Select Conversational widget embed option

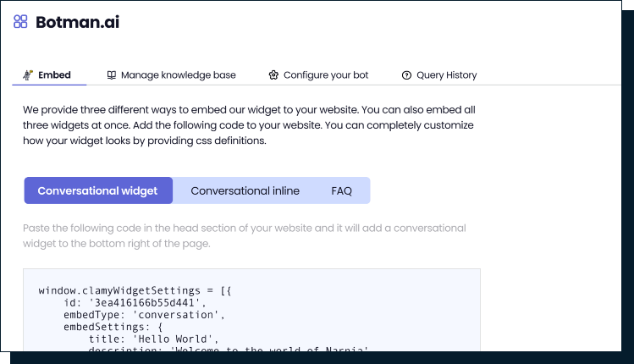(98, 190)
